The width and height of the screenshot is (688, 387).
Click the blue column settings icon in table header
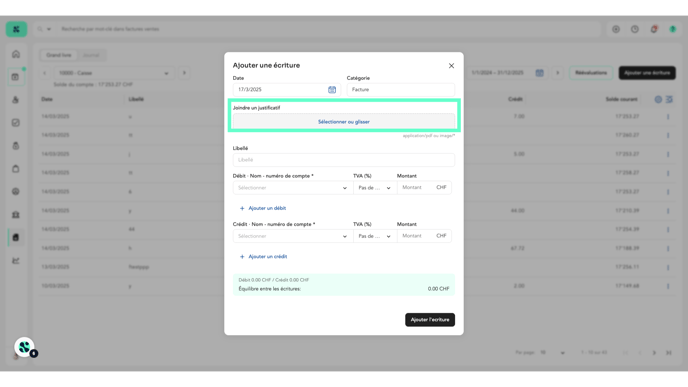tap(669, 100)
